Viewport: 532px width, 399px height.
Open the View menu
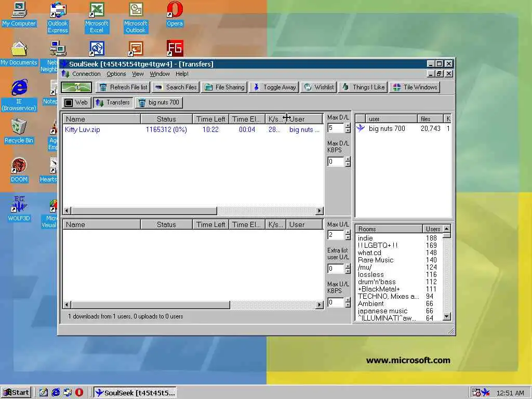(138, 74)
